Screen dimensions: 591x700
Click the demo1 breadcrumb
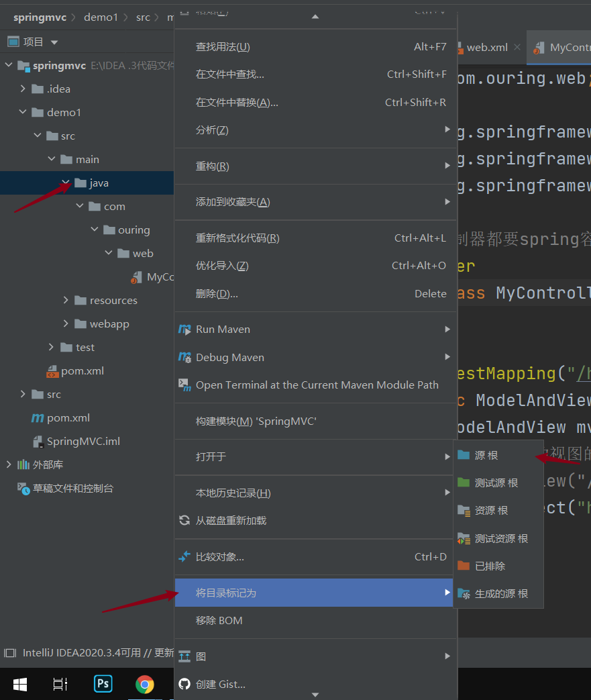101,17
